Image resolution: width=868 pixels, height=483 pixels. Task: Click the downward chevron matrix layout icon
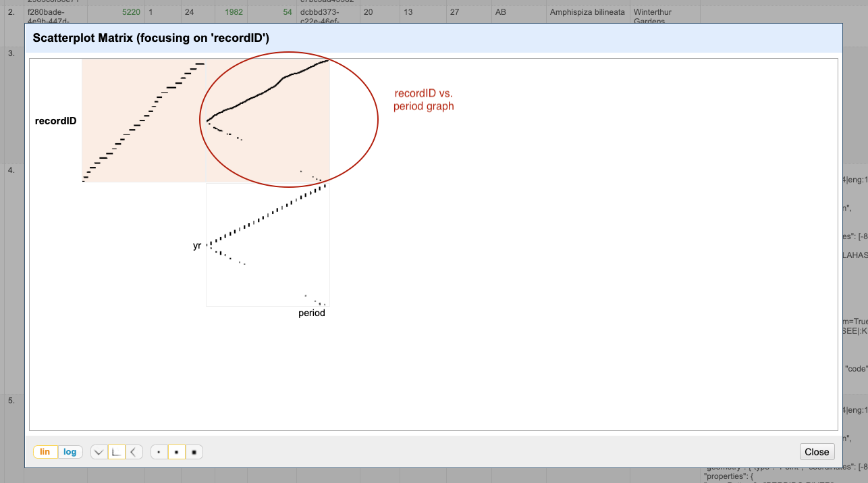click(x=99, y=451)
